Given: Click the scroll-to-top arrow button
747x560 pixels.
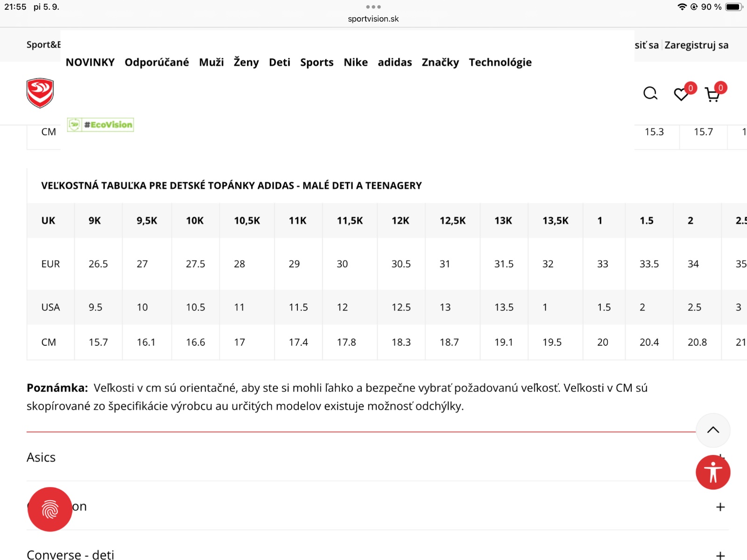Looking at the screenshot, I should [713, 430].
